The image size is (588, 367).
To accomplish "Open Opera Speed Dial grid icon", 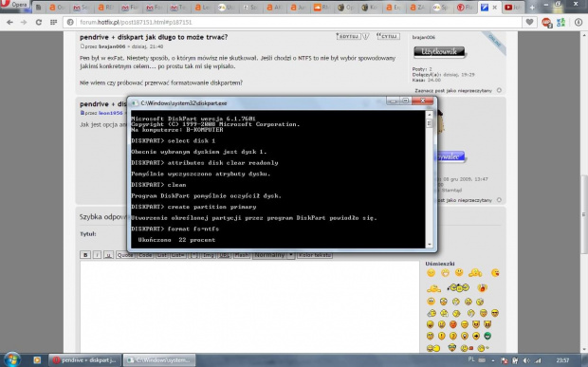I will (x=53, y=22).
